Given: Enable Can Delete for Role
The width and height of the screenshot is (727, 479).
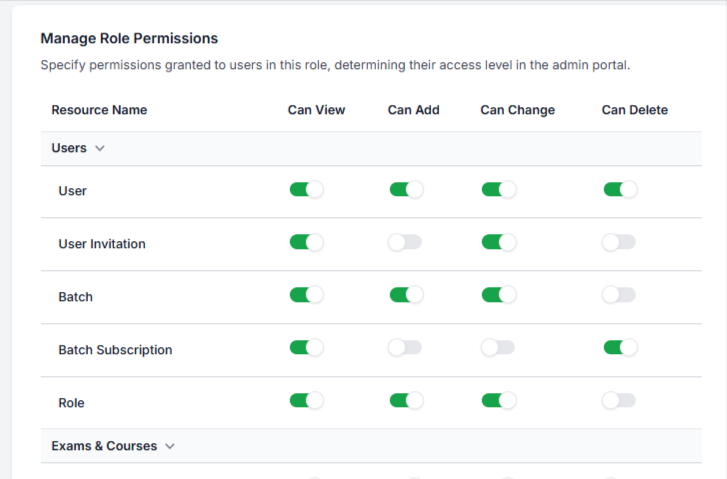Looking at the screenshot, I should point(620,402).
